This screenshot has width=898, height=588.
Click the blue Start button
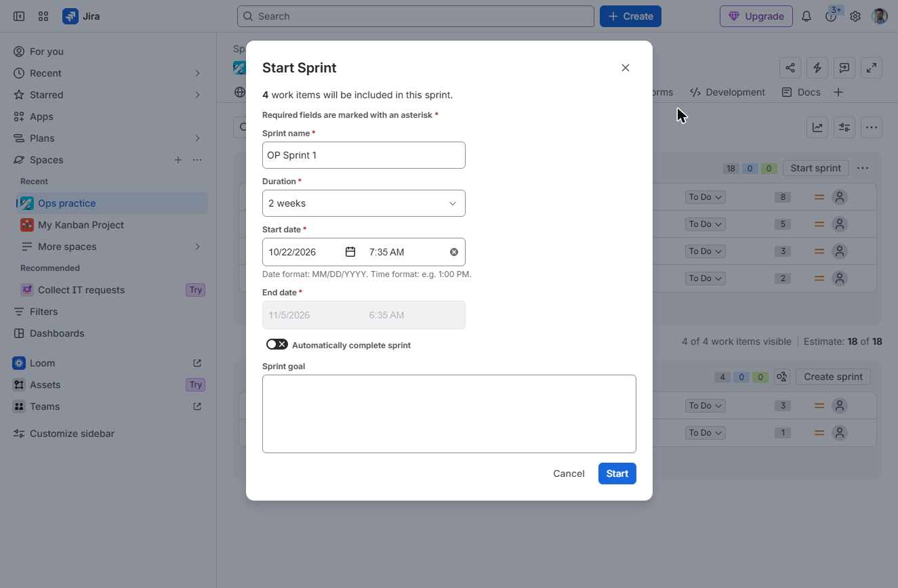(617, 474)
